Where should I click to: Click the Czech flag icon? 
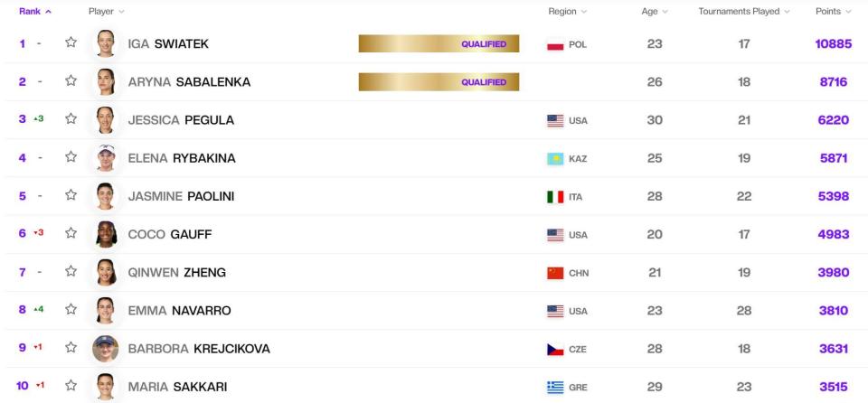(555, 349)
